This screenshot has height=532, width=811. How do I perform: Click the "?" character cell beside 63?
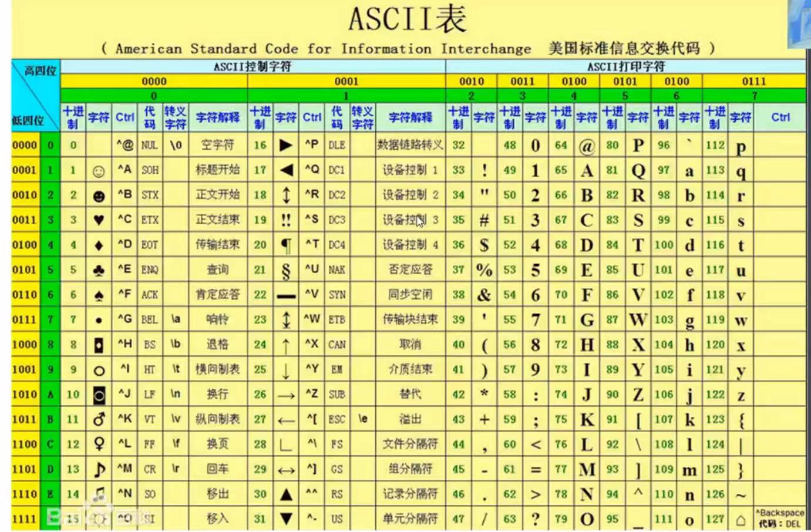click(536, 519)
